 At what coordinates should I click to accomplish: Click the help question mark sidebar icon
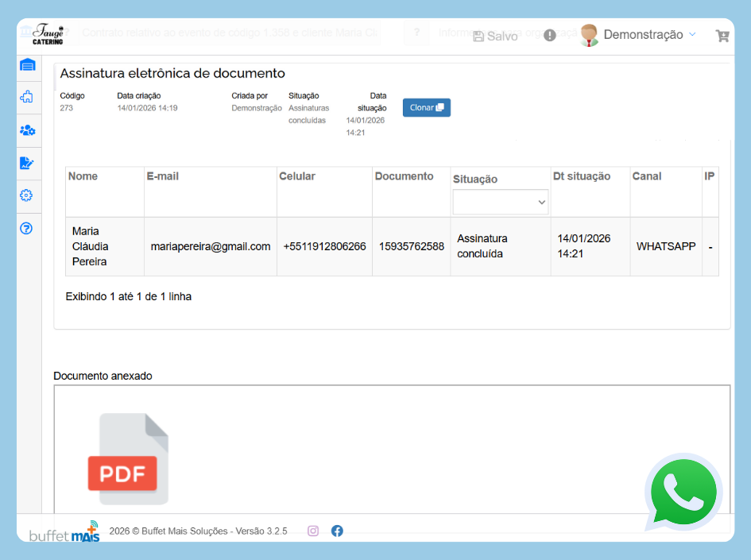pos(26,229)
